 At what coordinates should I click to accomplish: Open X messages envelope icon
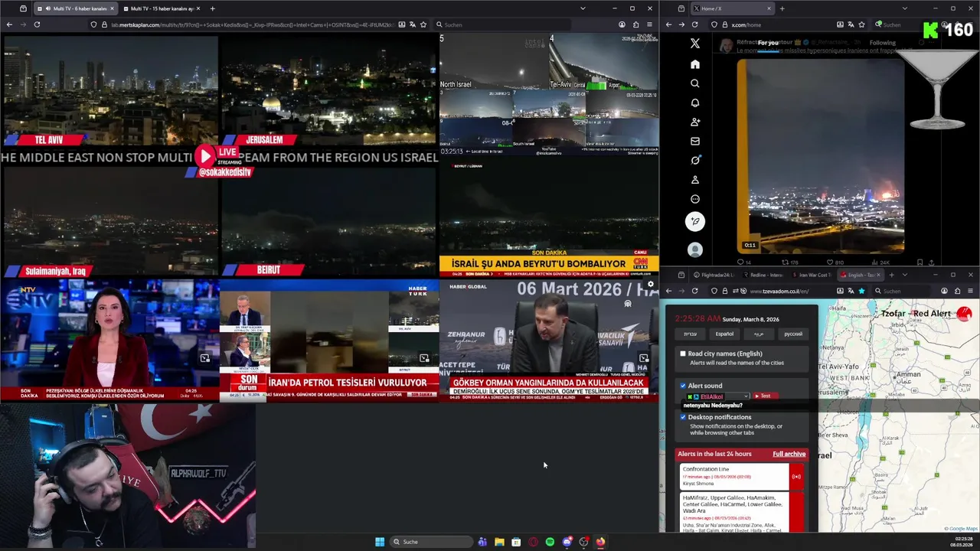[694, 141]
